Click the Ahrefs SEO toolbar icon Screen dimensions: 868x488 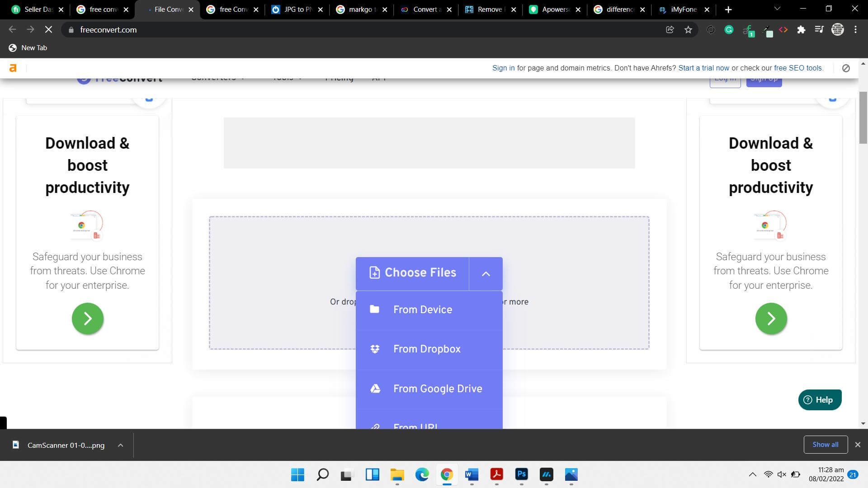[x=748, y=30]
